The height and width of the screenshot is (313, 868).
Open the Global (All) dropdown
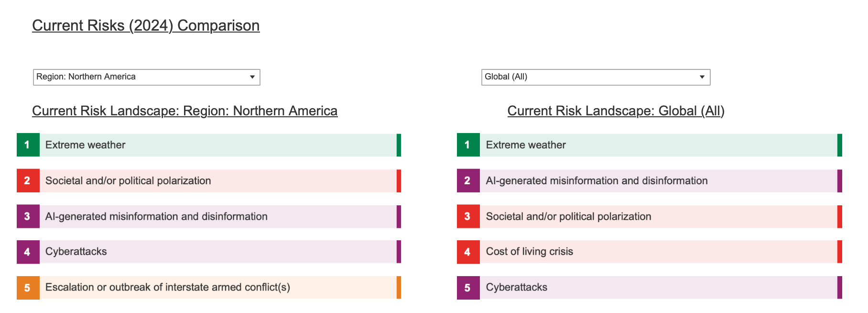(x=596, y=77)
